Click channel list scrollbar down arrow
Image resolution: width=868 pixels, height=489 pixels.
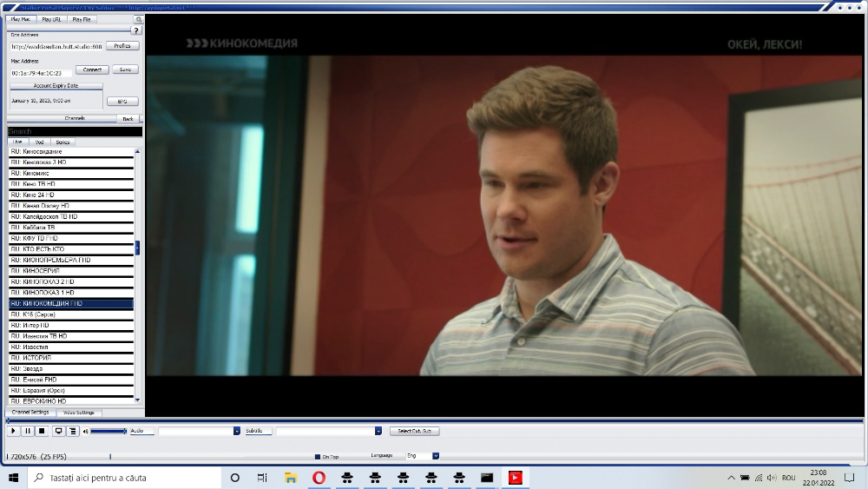(x=137, y=400)
